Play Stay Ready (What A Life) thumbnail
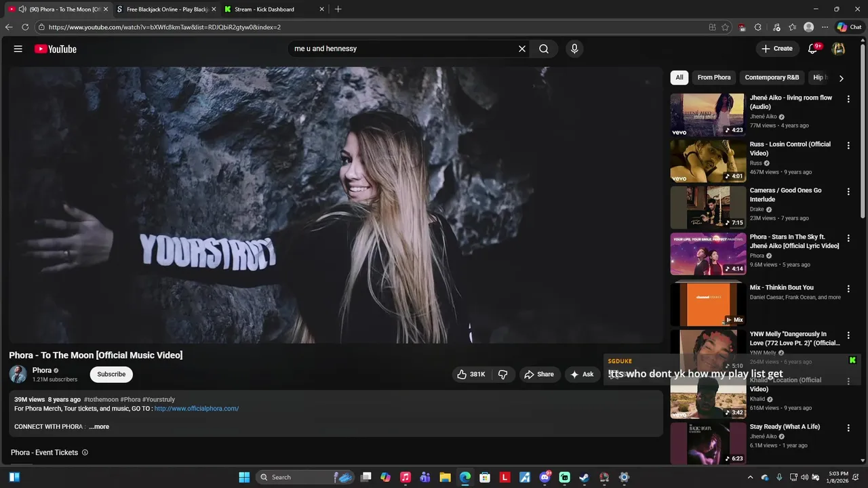Viewport: 868px width, 488px height. click(x=708, y=443)
